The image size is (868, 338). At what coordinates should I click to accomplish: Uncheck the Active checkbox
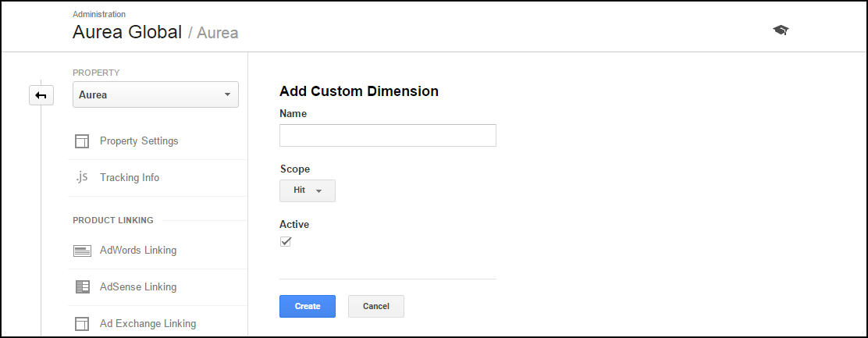[x=286, y=242]
